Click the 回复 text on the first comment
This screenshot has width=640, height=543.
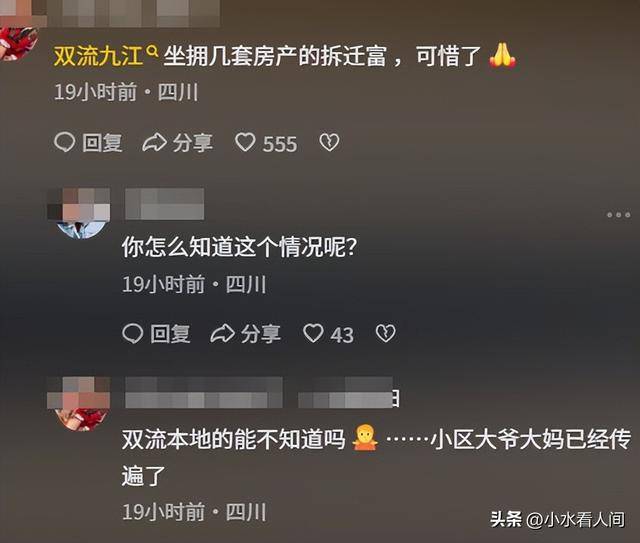click(102, 143)
